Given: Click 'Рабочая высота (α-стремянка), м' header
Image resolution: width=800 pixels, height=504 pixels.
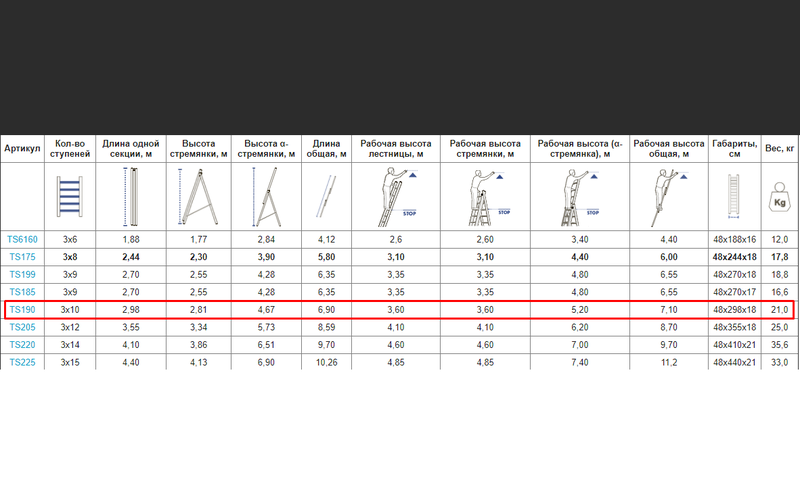Looking at the screenshot, I should [580, 148].
